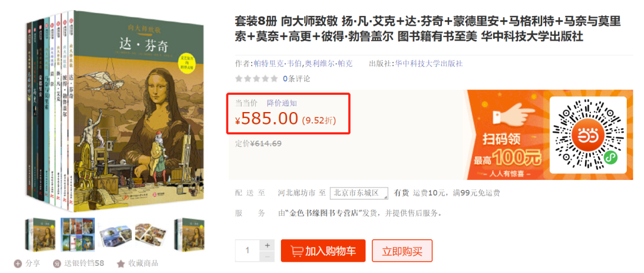The height and width of the screenshot is (273, 644).
Task: Click the silver bell reward icon
Action: click(57, 263)
